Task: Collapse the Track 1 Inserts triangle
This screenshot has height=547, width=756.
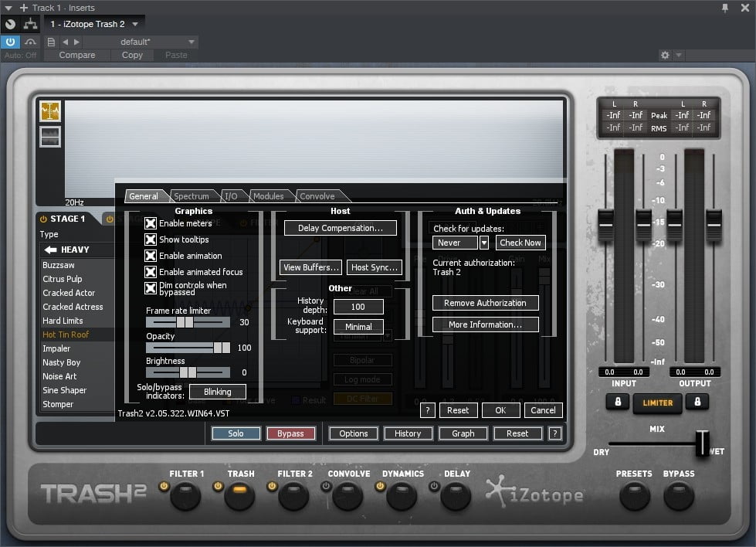Action: point(8,8)
